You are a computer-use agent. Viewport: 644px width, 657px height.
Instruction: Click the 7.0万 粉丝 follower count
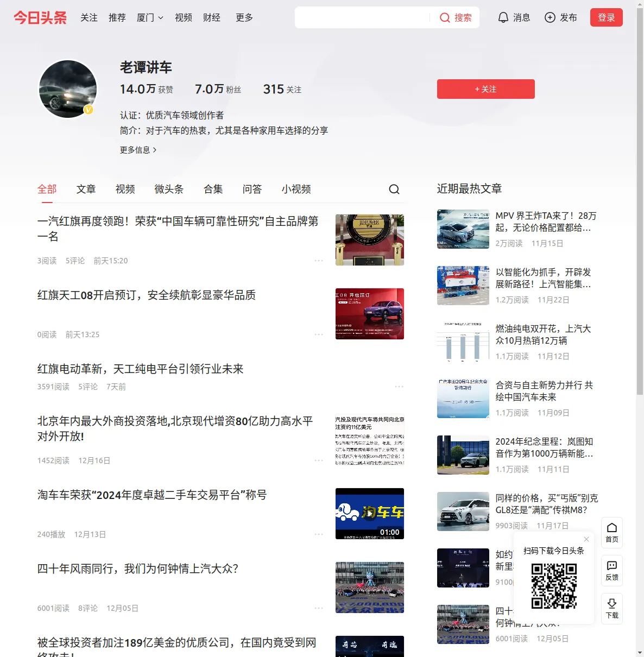click(218, 89)
